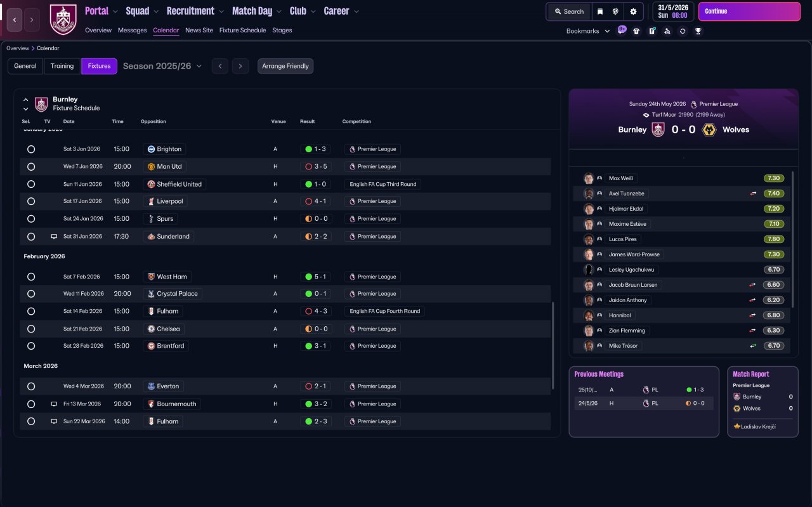Screen dimensions: 812x507
Task: Open the Season 2025/26 dropdown
Action: click(162, 66)
